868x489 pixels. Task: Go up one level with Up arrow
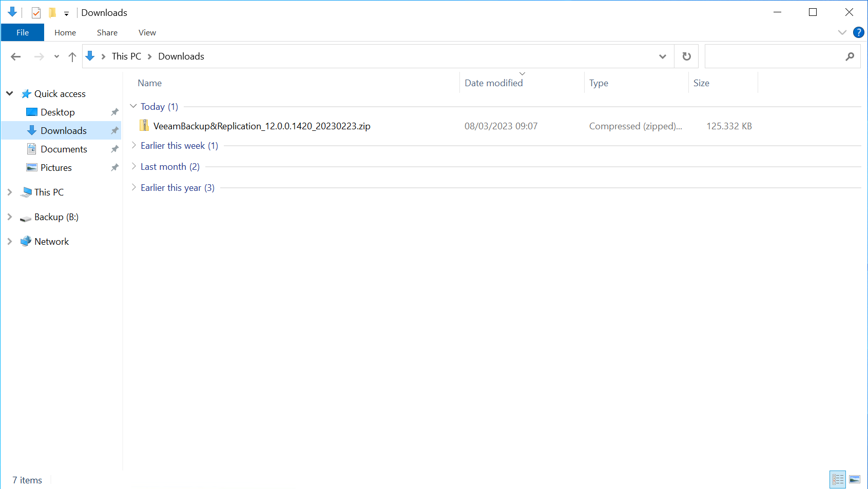pyautogui.click(x=72, y=56)
